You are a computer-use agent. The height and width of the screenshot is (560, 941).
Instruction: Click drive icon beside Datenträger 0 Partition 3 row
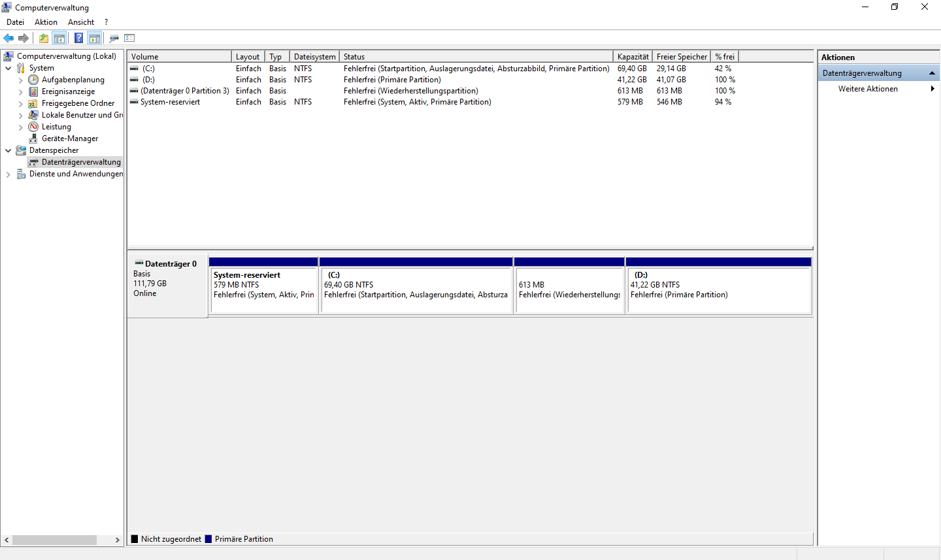pos(134,91)
